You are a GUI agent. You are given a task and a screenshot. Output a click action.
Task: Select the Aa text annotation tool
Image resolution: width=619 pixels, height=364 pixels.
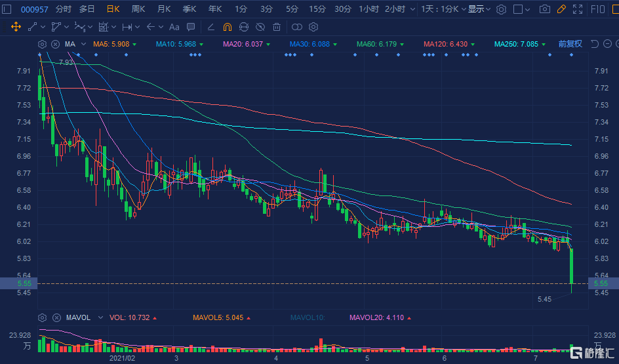[174, 27]
